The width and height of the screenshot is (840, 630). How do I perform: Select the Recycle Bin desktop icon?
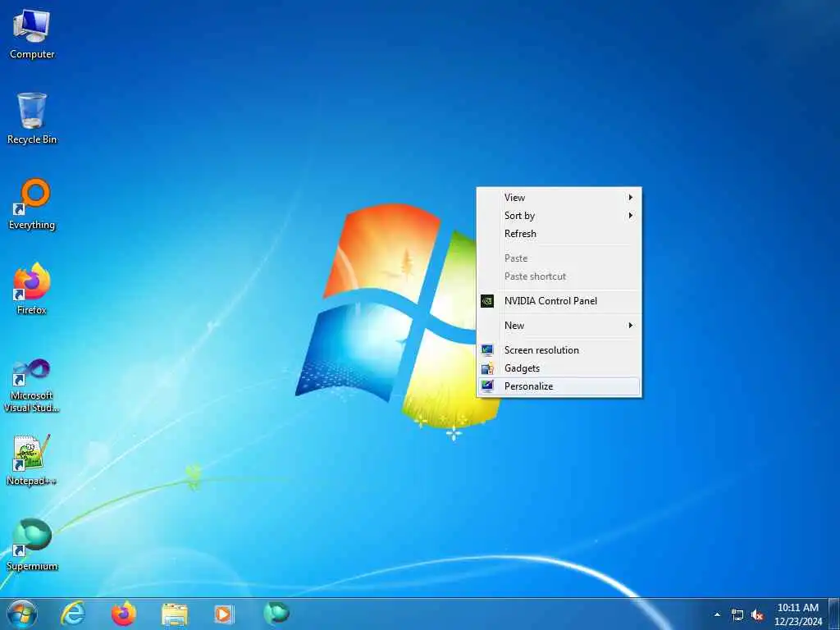32,118
